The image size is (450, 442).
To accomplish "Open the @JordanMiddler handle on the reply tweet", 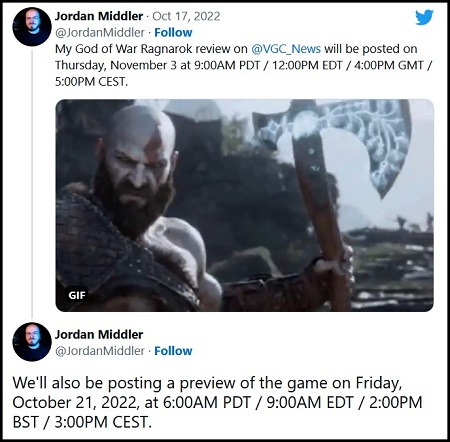I will [100, 351].
